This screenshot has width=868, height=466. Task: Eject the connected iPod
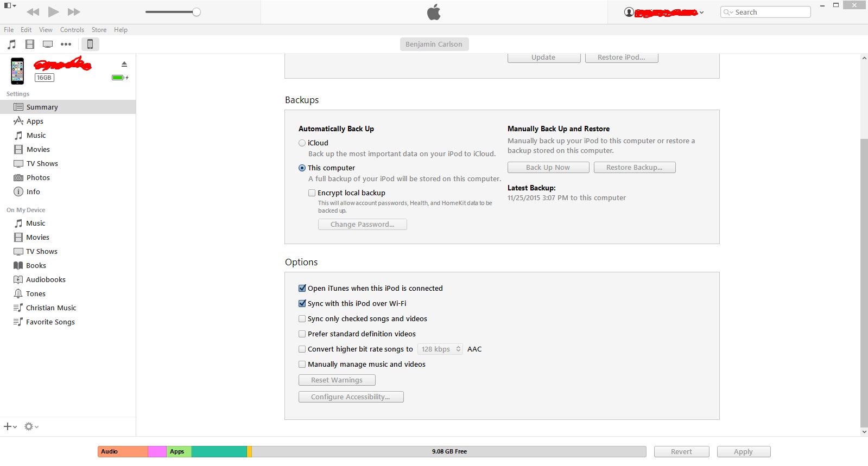click(124, 64)
